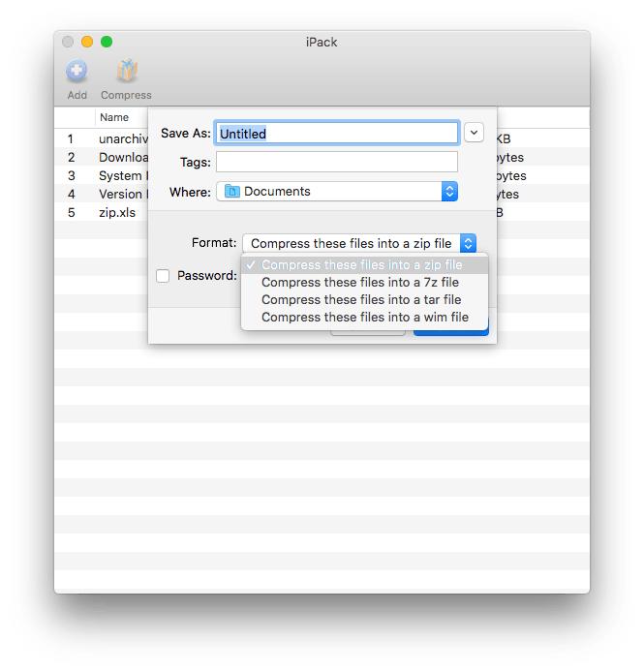644x671 pixels.
Task: Enable the Password checkbox
Action: (163, 276)
